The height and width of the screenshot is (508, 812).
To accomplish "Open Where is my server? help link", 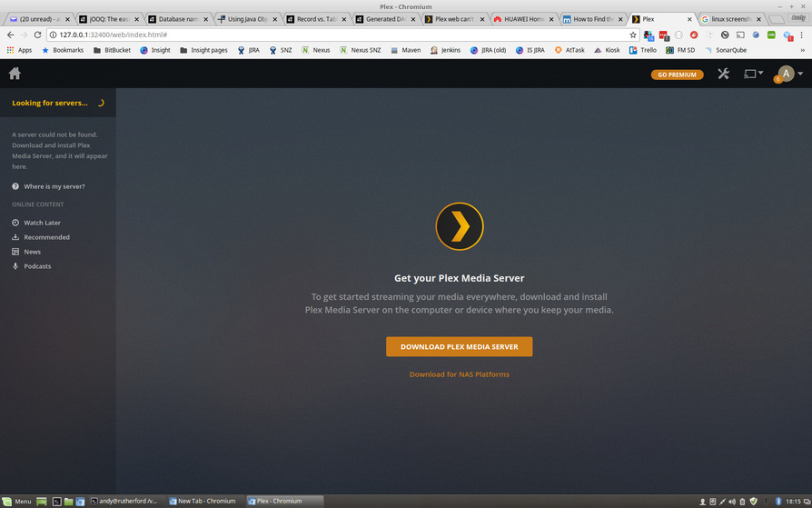I will [48, 186].
